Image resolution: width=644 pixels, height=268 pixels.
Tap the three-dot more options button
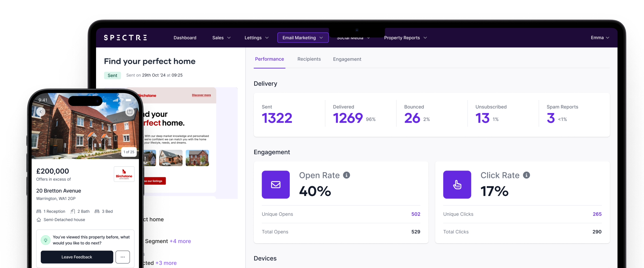(x=123, y=257)
